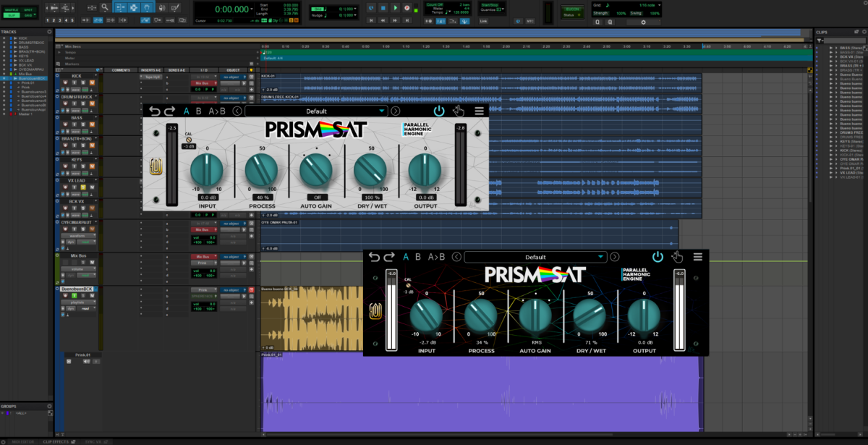
Task: Click the OBJECT column header
Action: coord(233,70)
